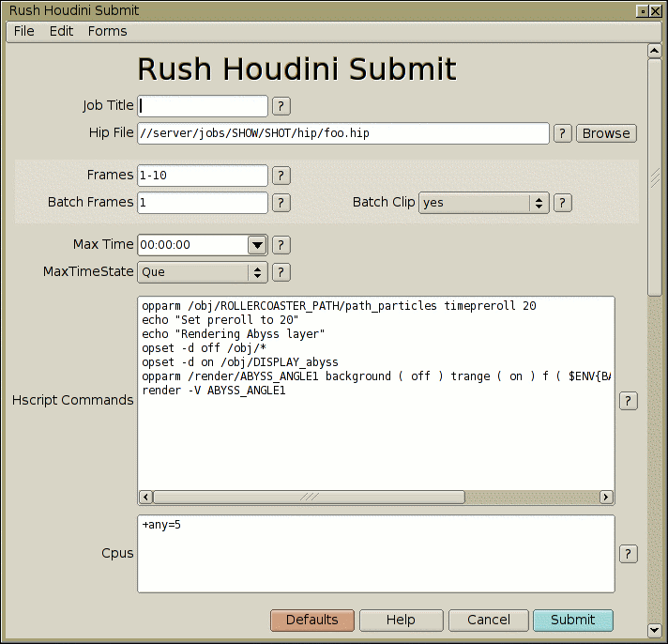This screenshot has width=668, height=644.
Task: Click the 'echo "Set preroll to 20"' line
Action: click(x=220, y=320)
